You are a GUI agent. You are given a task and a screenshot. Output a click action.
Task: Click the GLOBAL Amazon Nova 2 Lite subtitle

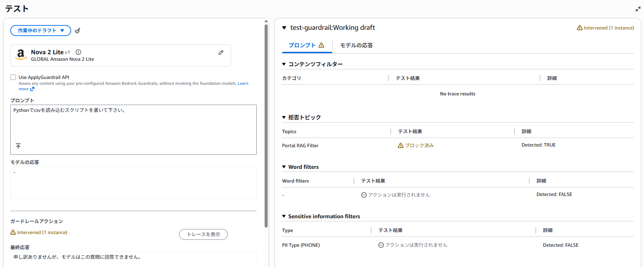tap(63, 59)
